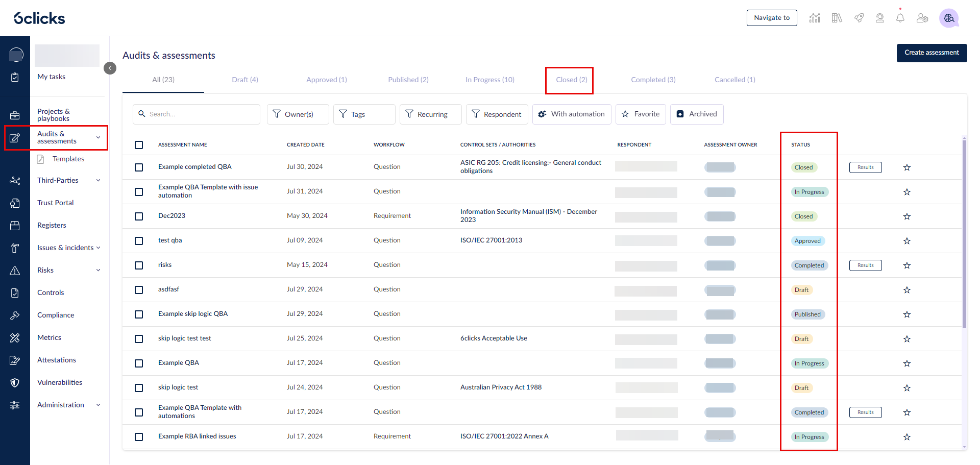The width and height of the screenshot is (980, 465).
Task: Open the Owner(s) filter dropdown
Action: (x=298, y=114)
